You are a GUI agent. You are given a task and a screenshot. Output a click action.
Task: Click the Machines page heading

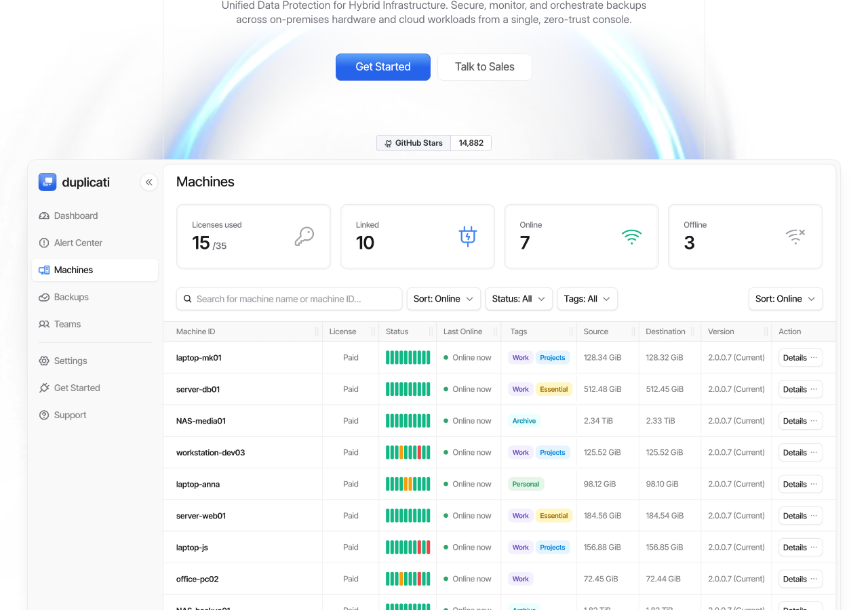point(205,182)
